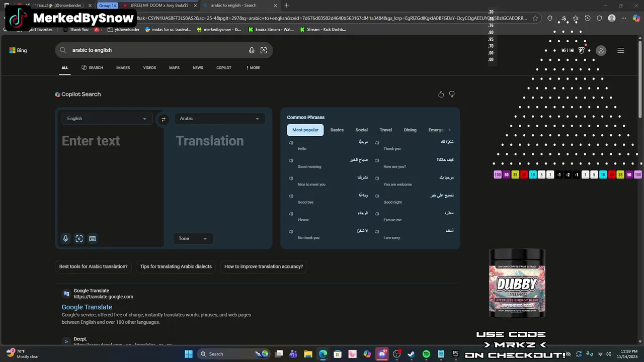This screenshot has width=644, height=362.
Task: Click 'How to improve translation accuracy?' suggestion
Action: tap(264, 266)
